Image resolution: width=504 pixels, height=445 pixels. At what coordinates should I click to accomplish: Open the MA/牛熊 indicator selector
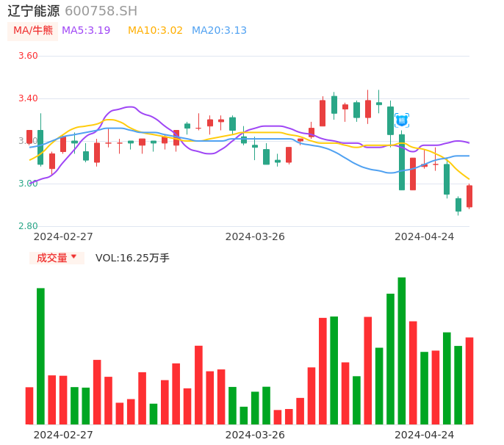click(x=32, y=31)
